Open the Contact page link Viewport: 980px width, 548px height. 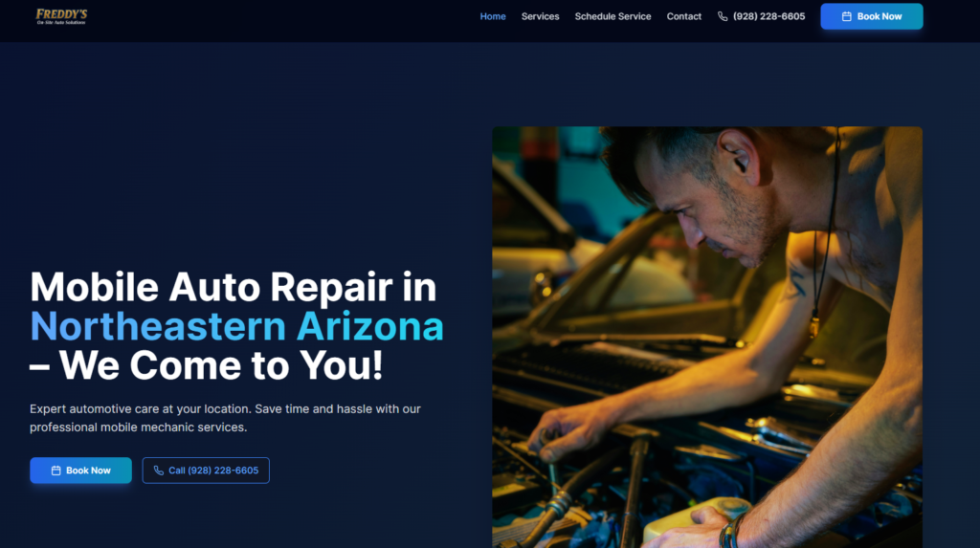click(x=683, y=16)
